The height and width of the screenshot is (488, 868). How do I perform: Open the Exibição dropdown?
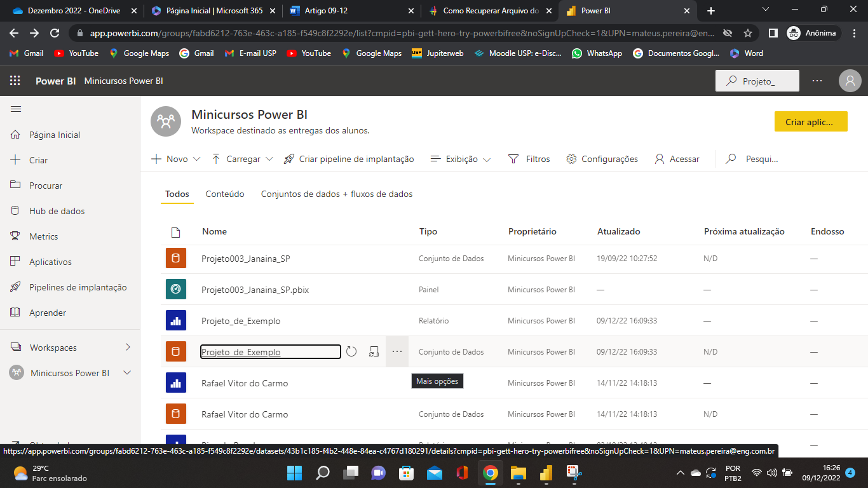pos(461,159)
